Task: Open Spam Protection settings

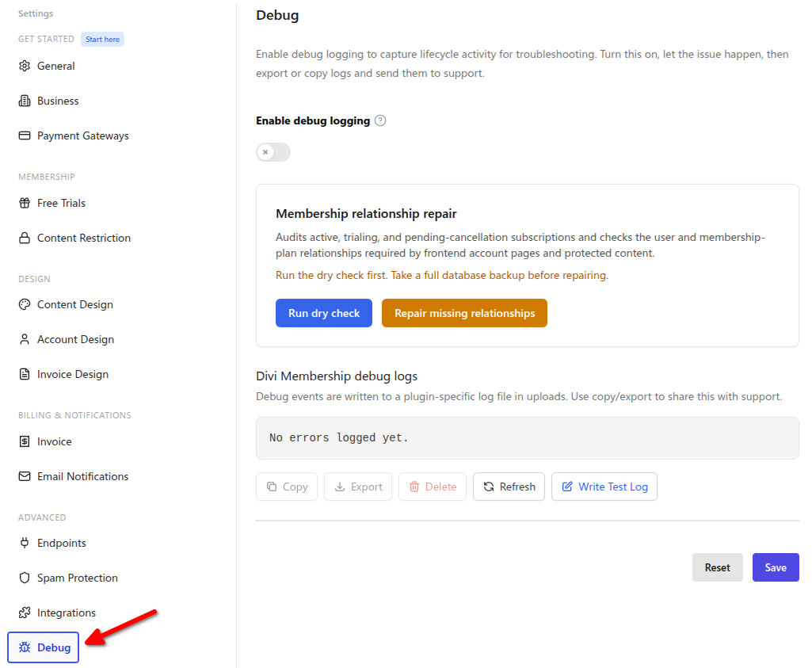Action: [x=77, y=578]
